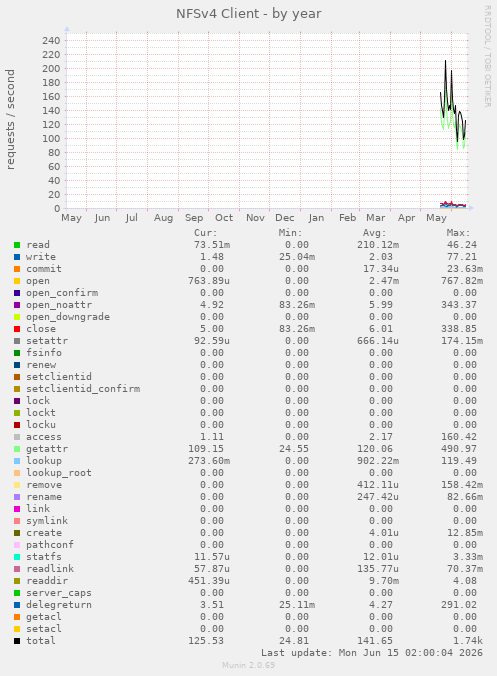Select the Avg: column header
Viewport: 497px width, 676px height.
(x=375, y=233)
